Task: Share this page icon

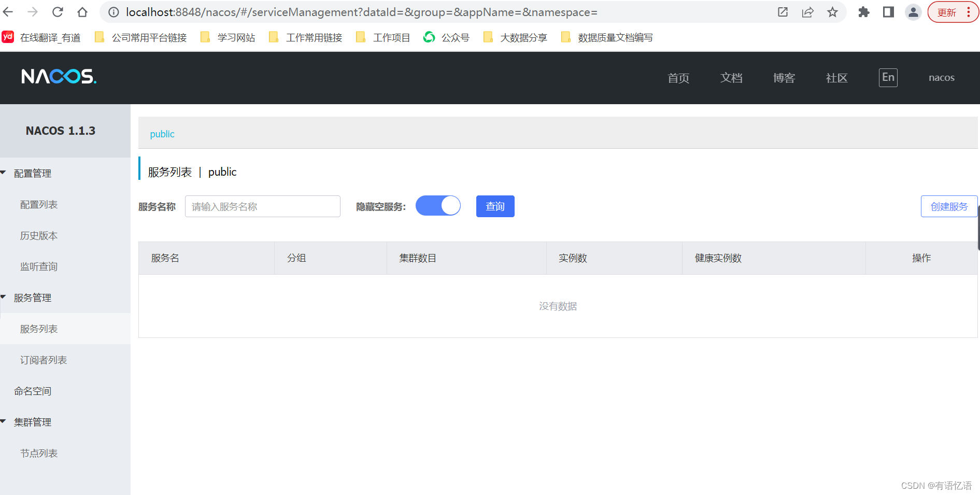Action: tap(807, 12)
